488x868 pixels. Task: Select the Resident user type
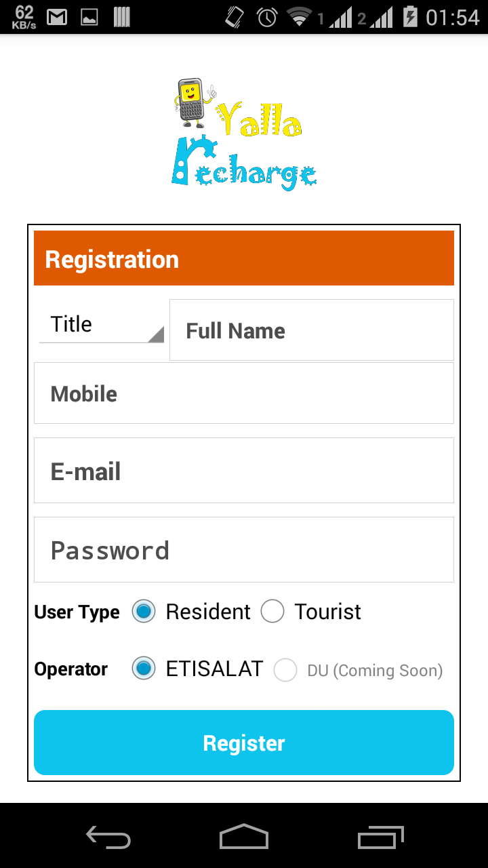(x=144, y=612)
